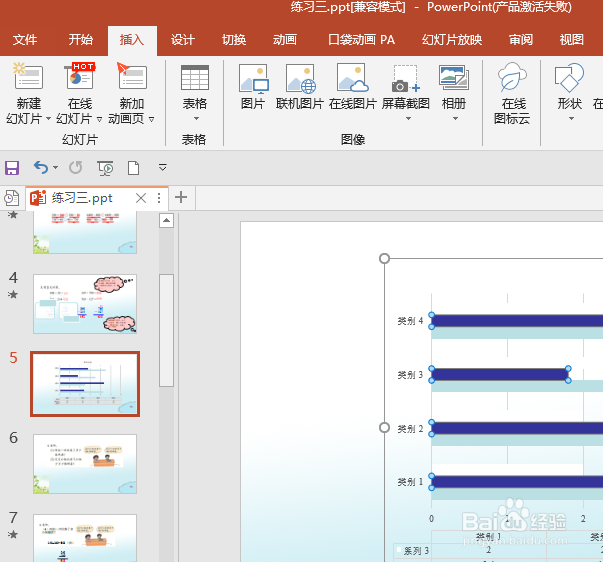603x562 pixels.
Task: Open Online Slides (在线幻灯片) with HOT badge
Action: tap(80, 77)
